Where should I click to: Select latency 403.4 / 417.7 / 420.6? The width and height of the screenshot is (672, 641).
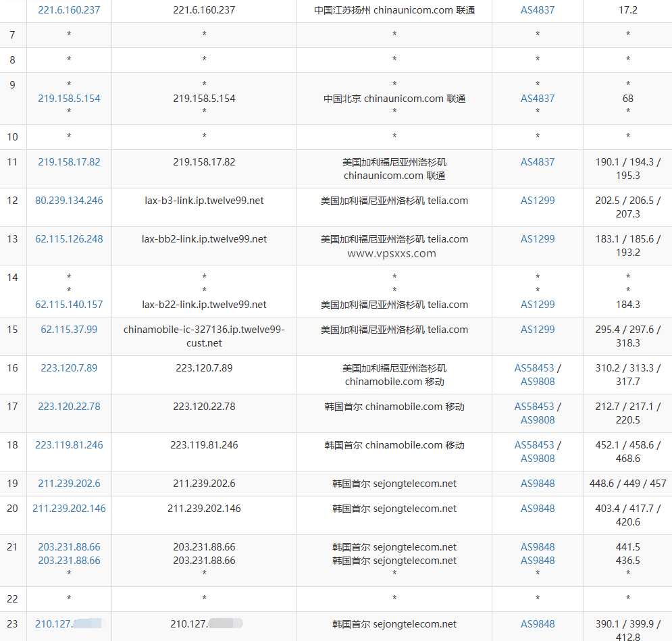click(x=628, y=515)
